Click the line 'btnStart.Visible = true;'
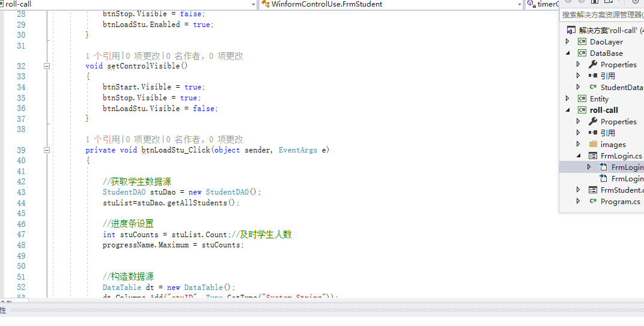The width and height of the screenshot is (644, 326). 154,87
